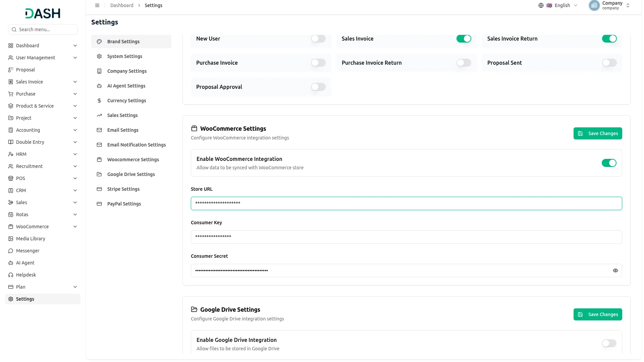Save changes for WooCommerce Settings
This screenshot has width=644, height=362.
tap(597, 133)
